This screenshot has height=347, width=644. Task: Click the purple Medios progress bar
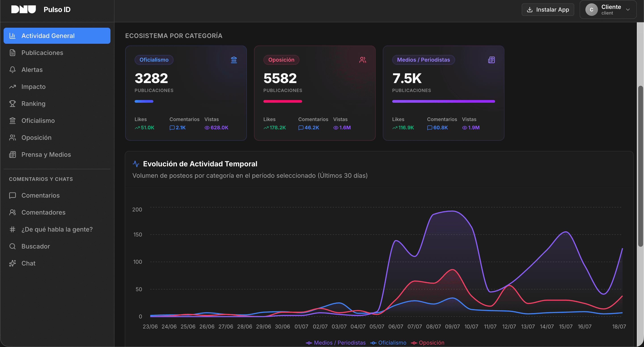[443, 101]
